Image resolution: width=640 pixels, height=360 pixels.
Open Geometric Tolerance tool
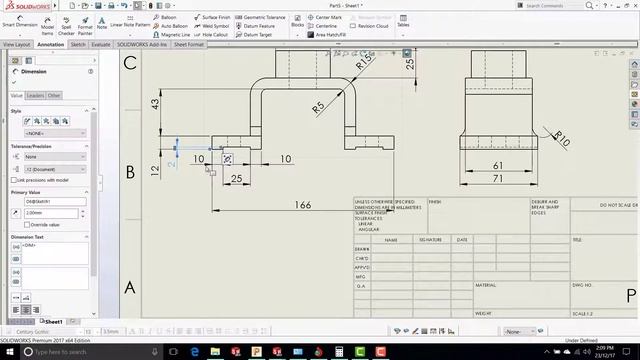pyautogui.click(x=260, y=17)
